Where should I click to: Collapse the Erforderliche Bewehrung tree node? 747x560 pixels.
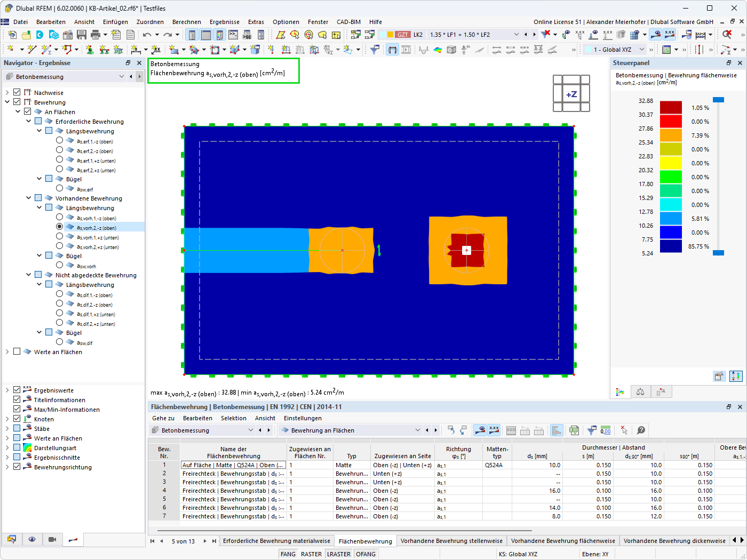pos(29,122)
